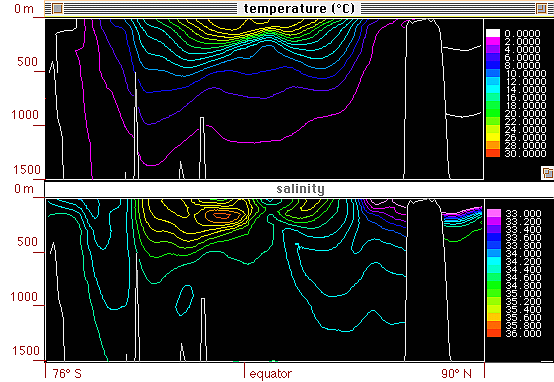Click the 28.0000 temperature legend label
The width and height of the screenshot is (554, 382).
[526, 146]
